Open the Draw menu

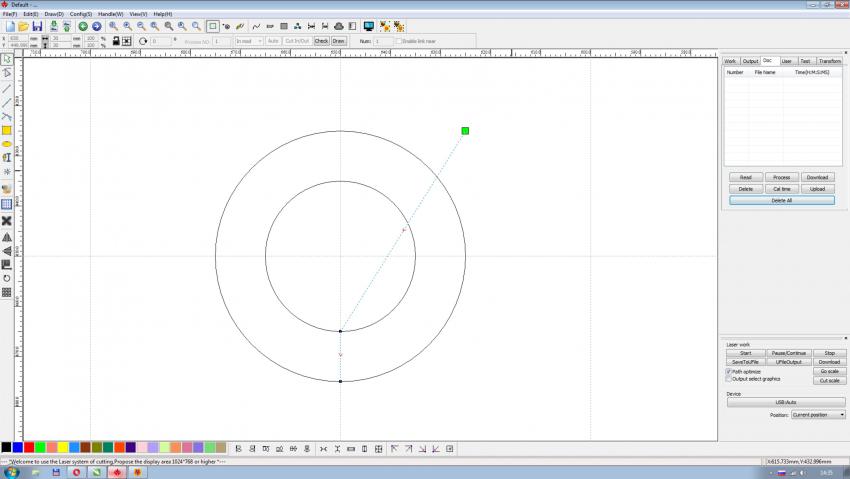click(x=53, y=14)
